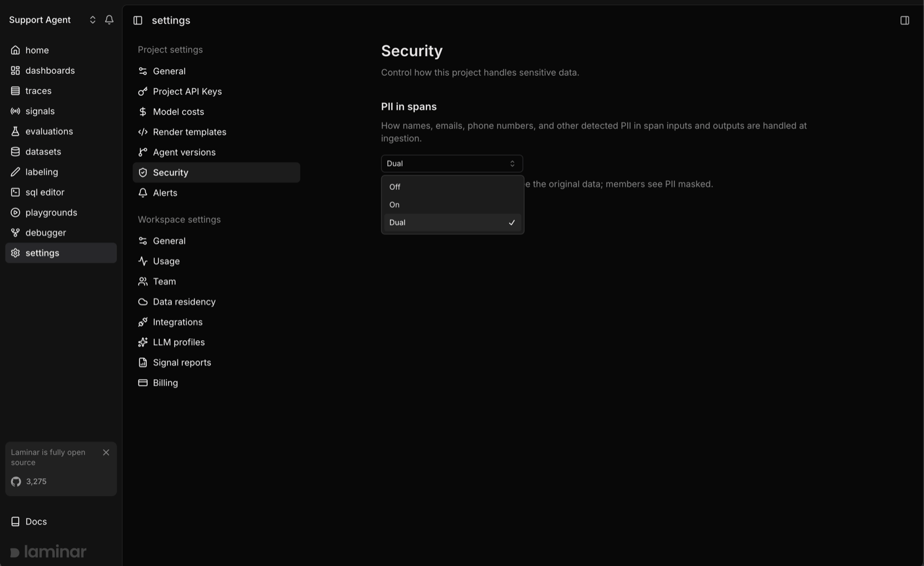This screenshot has width=924, height=566.
Task: Open notifications bell icon
Action: pos(109,20)
